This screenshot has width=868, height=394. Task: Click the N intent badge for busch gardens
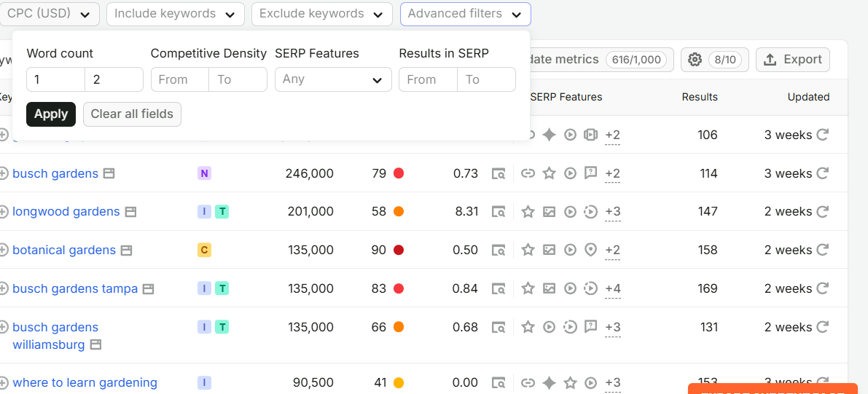point(204,173)
